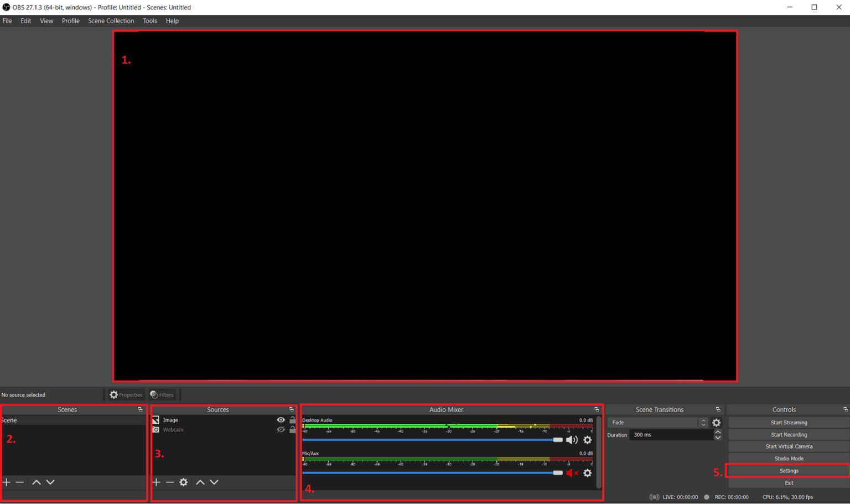Increase transition duration with up arrow
Screen dimensions: 850x504
point(718,432)
